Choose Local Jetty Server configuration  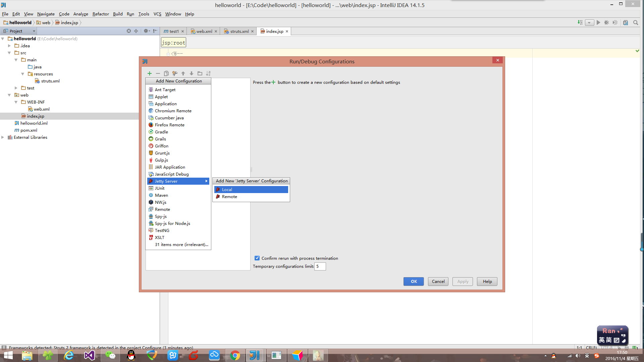(x=251, y=190)
